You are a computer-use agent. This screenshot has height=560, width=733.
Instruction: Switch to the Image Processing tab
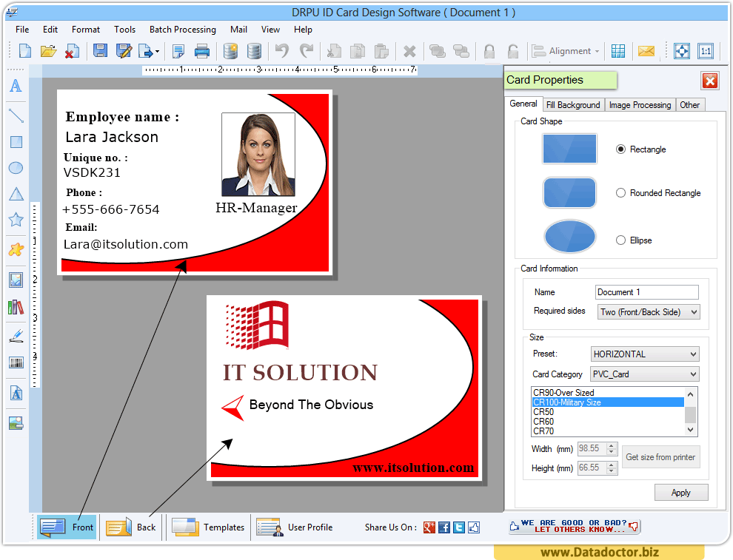640,105
